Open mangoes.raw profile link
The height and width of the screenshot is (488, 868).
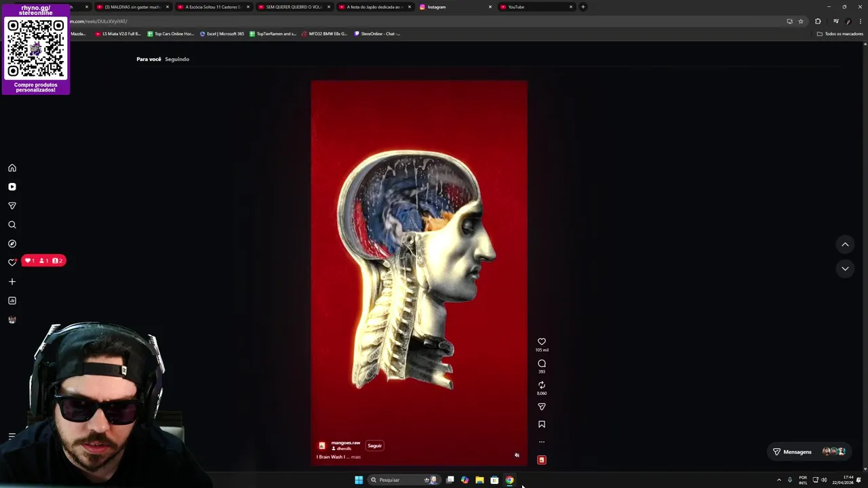pos(346,443)
